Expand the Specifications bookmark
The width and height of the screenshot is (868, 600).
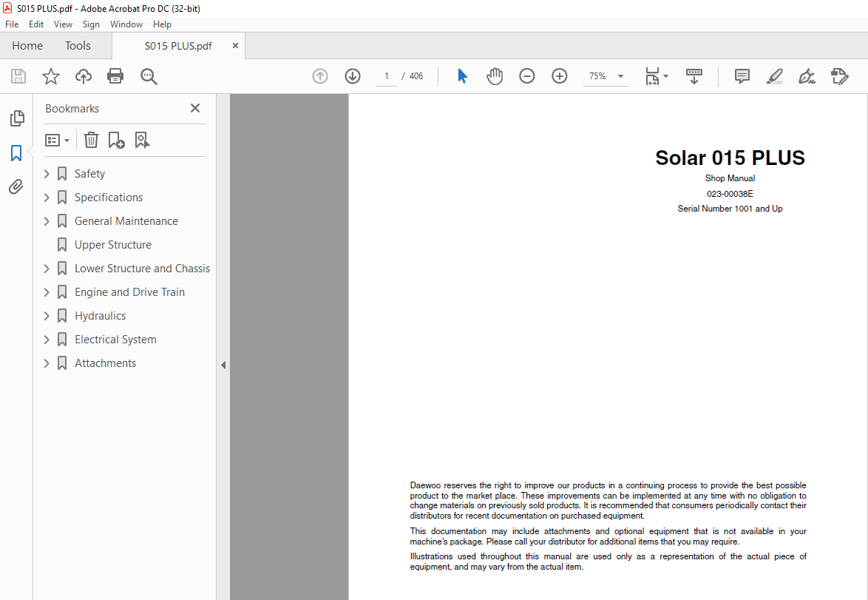tap(47, 198)
